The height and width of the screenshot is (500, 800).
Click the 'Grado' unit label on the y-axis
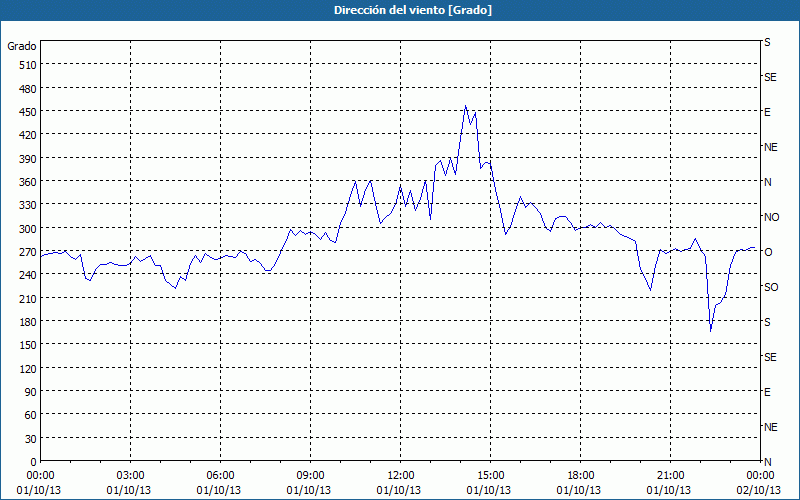tap(22, 46)
